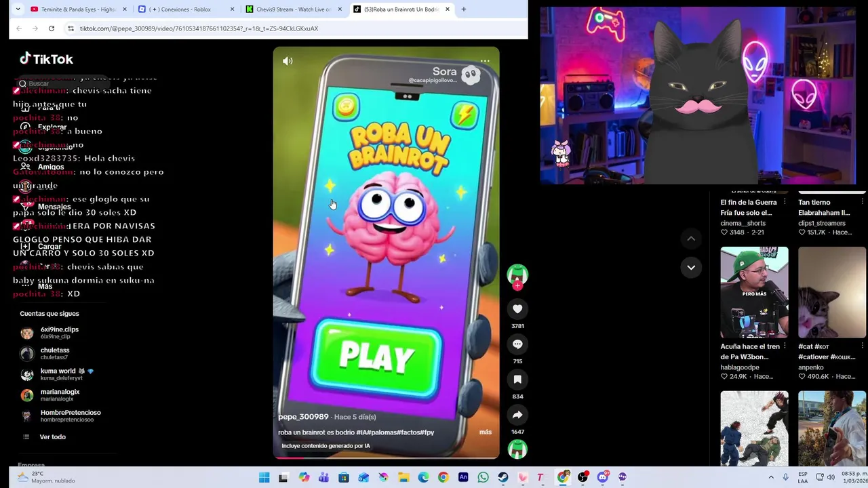Viewport: 868px width, 488px height.
Task: Open the 'Cargar' sidebar item
Action: [42, 247]
